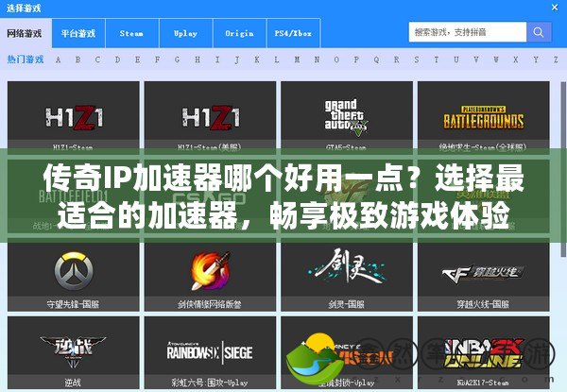Image resolution: width=567 pixels, height=392 pixels.
Task: Filter games by letter Y
Action: pyautogui.click(x=536, y=60)
